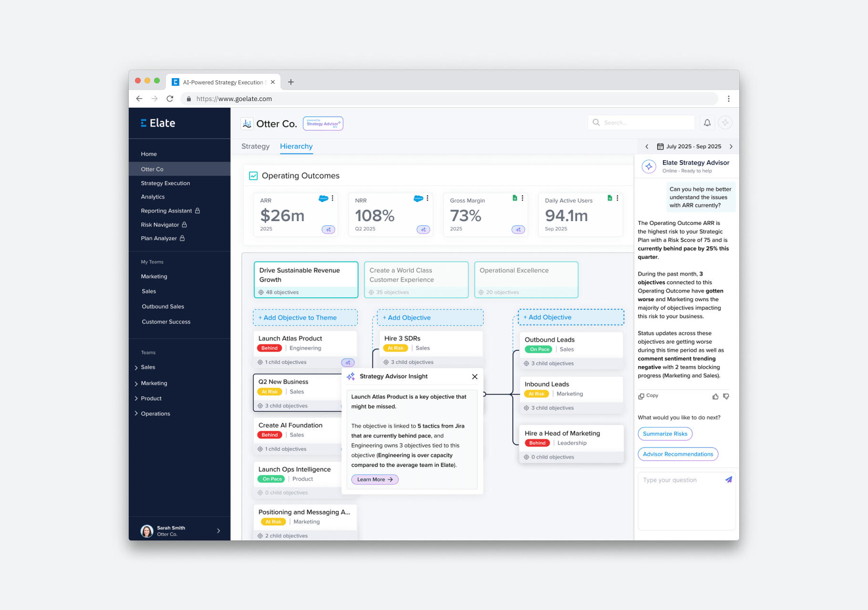
Task: Expand the Sales team in sidebar
Action: (136, 367)
